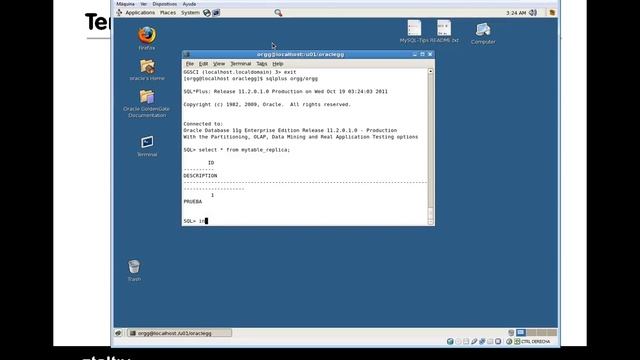640x360 pixels.
Task: Open the Terminal menu in the terminal window
Action: coord(240,64)
